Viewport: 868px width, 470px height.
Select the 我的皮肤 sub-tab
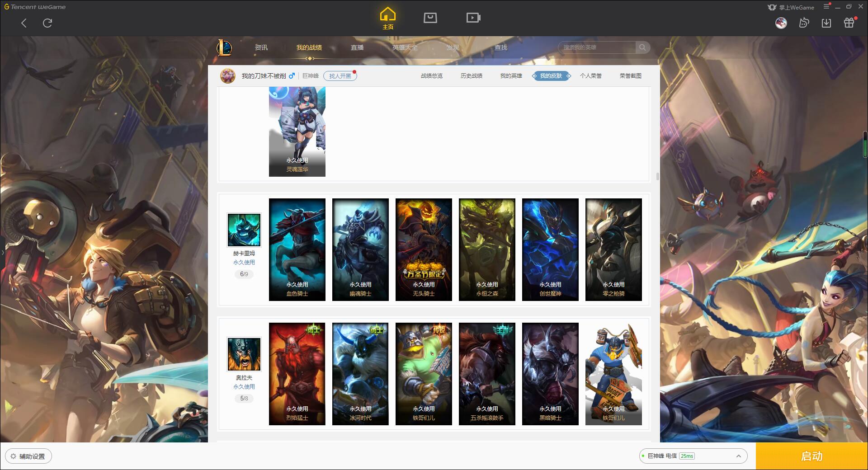coord(551,76)
